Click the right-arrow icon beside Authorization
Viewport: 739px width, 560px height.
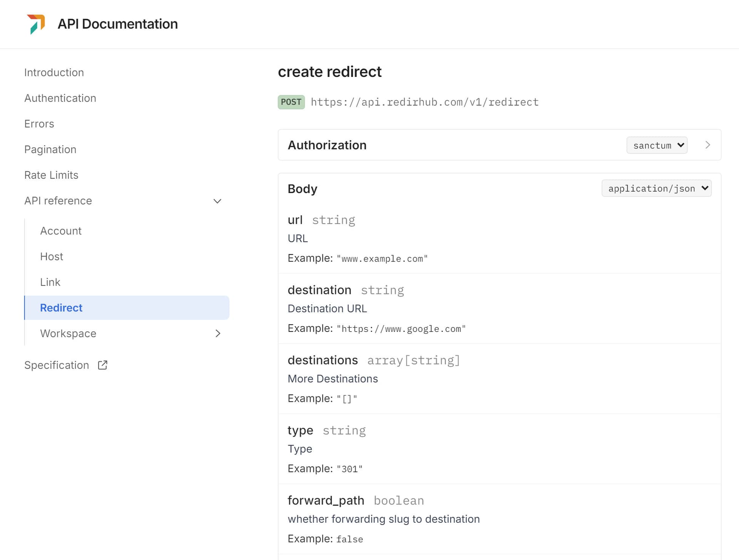tap(707, 145)
